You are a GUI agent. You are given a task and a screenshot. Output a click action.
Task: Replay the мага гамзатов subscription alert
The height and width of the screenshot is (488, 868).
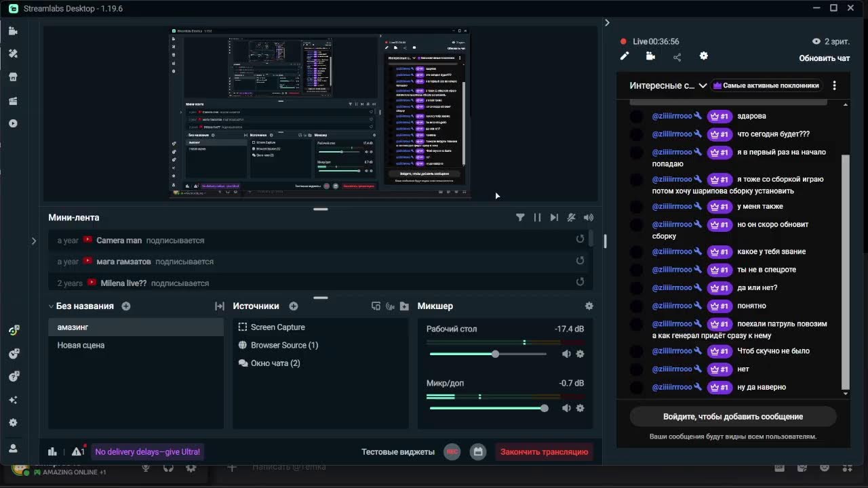[x=580, y=261]
